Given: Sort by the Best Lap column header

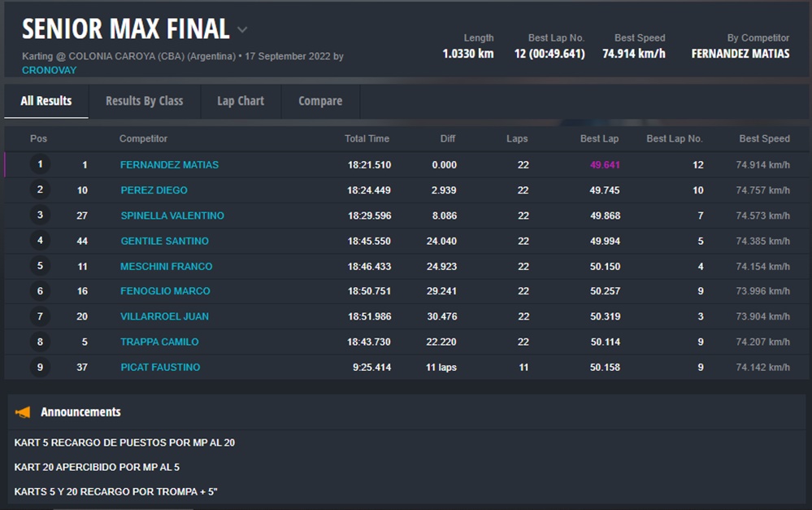Looking at the screenshot, I should click(x=599, y=139).
